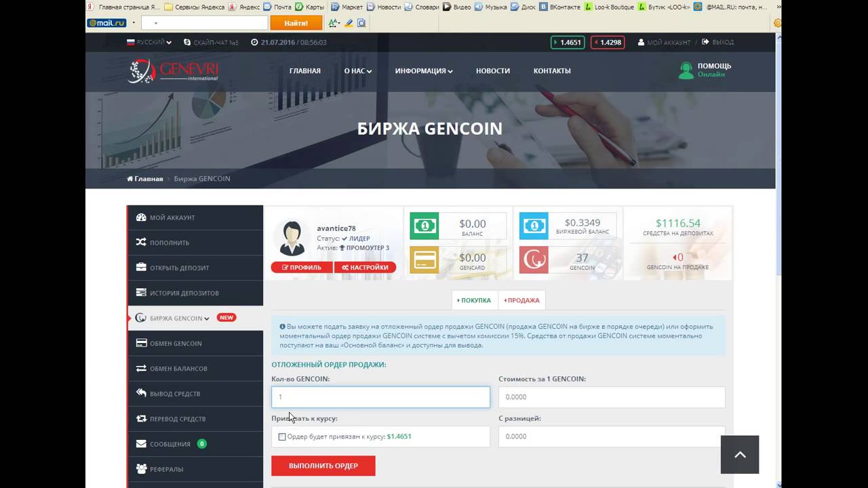Switch to the Покупка tab

pyautogui.click(x=475, y=300)
